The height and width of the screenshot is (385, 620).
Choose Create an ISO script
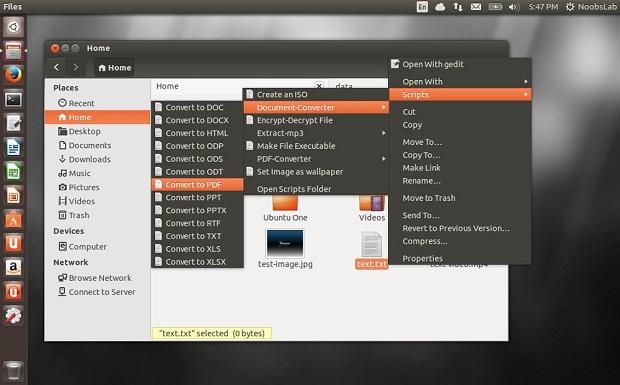(316, 94)
